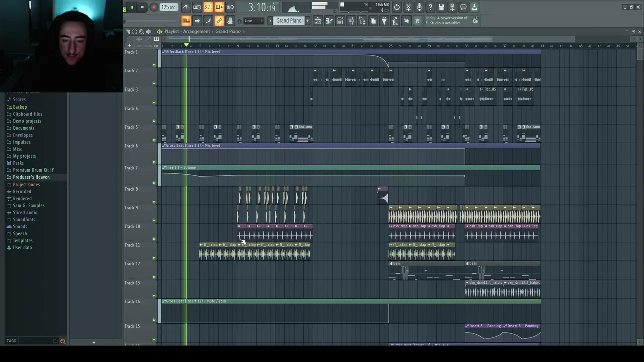
Task: Mute Track 1 with its green dot
Action: pyautogui.click(x=154, y=65)
